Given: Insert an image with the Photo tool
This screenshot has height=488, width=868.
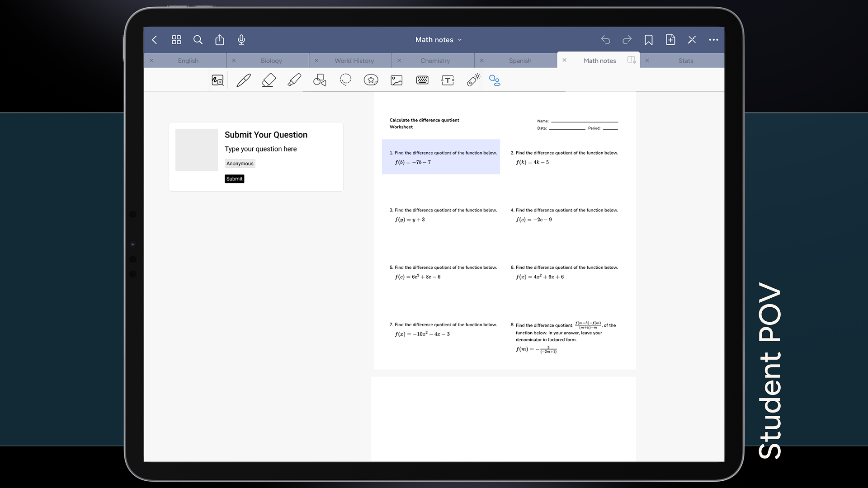Looking at the screenshot, I should click(x=396, y=80).
